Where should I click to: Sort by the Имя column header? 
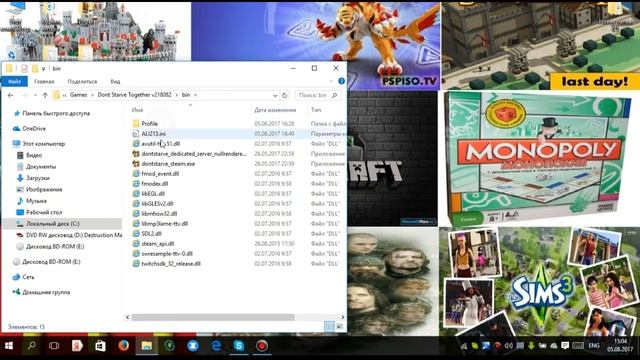click(x=137, y=110)
